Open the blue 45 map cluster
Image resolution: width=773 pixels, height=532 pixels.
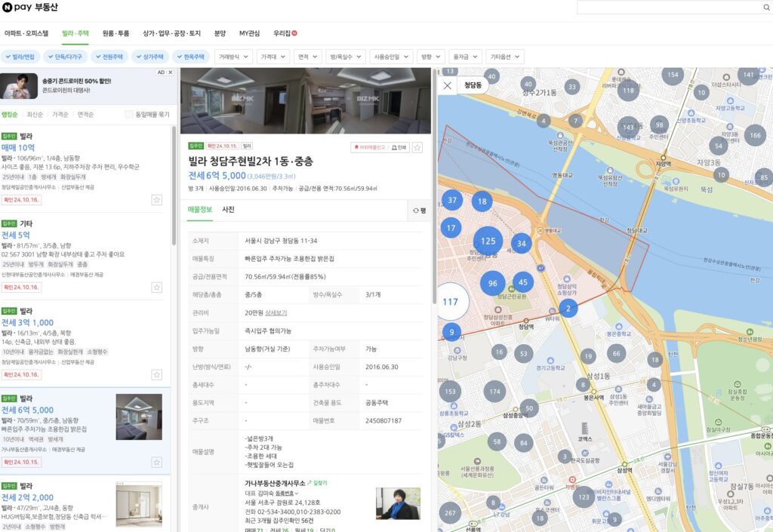tap(523, 282)
